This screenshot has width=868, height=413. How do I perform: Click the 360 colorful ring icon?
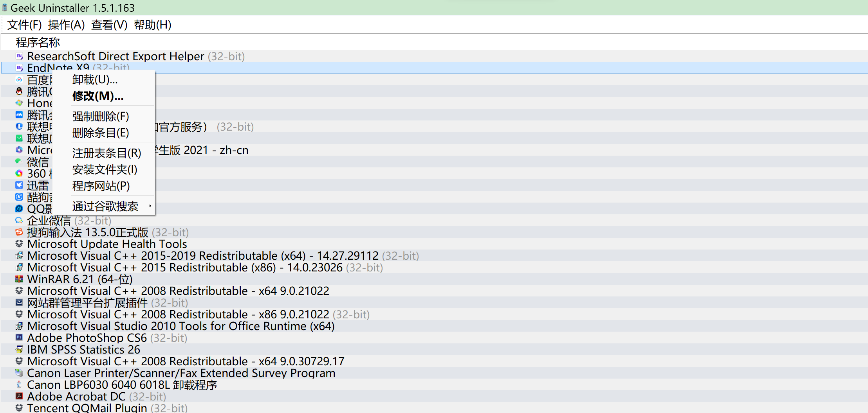(x=19, y=174)
